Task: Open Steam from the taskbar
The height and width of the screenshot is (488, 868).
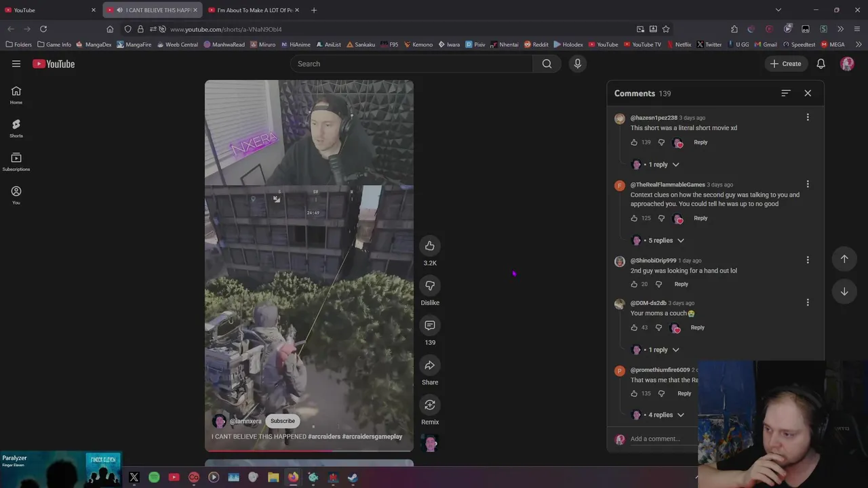Action: [353, 477]
